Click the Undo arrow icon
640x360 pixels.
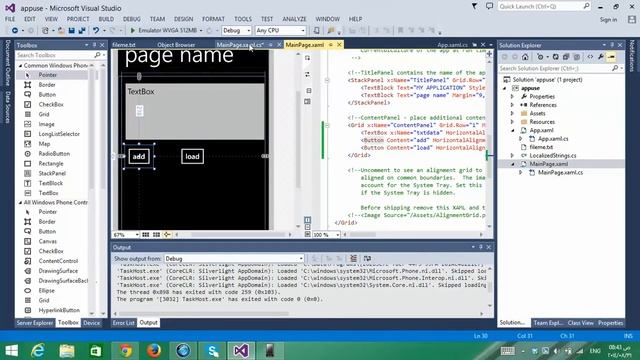click(x=96, y=31)
